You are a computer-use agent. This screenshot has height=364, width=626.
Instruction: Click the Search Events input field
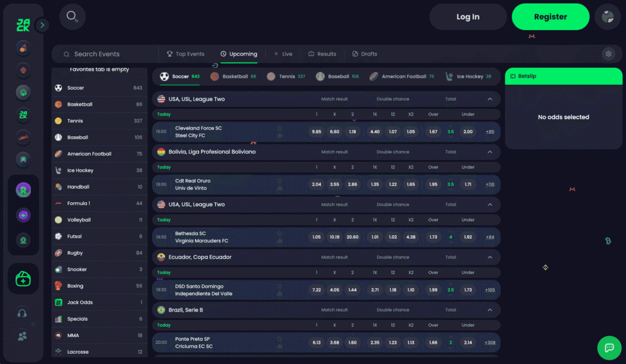click(106, 54)
